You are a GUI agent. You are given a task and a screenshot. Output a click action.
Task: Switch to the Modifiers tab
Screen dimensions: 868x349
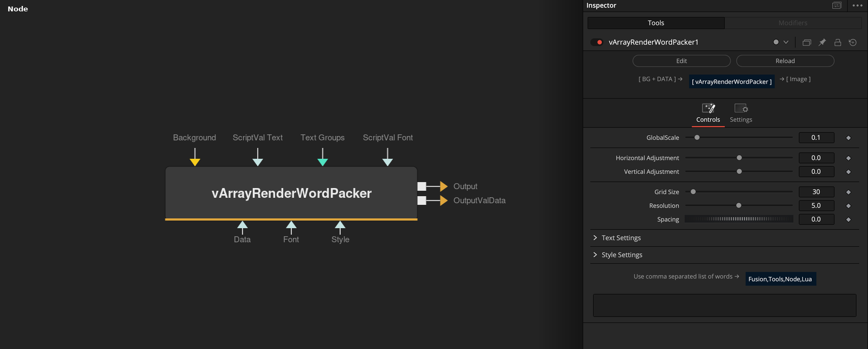793,23
